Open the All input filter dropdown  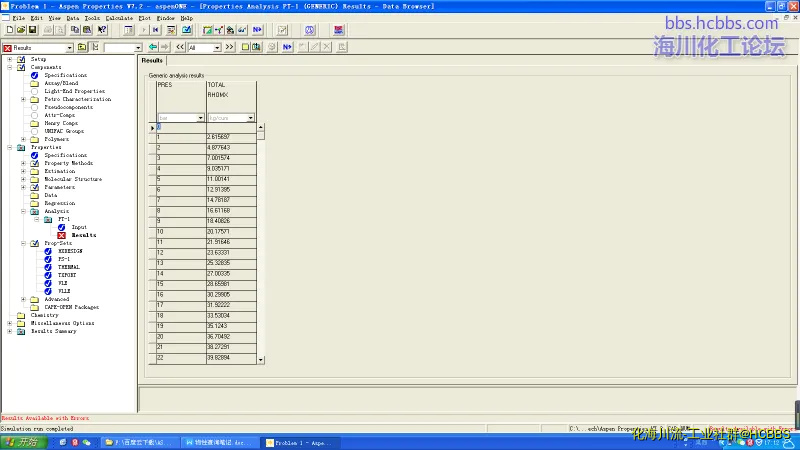coord(217,47)
